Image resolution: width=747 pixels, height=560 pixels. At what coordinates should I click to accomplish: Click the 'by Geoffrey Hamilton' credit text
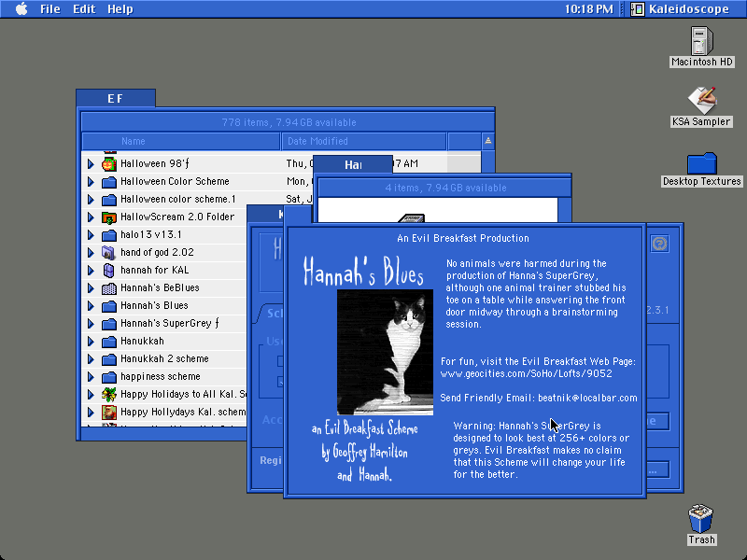tap(364, 452)
